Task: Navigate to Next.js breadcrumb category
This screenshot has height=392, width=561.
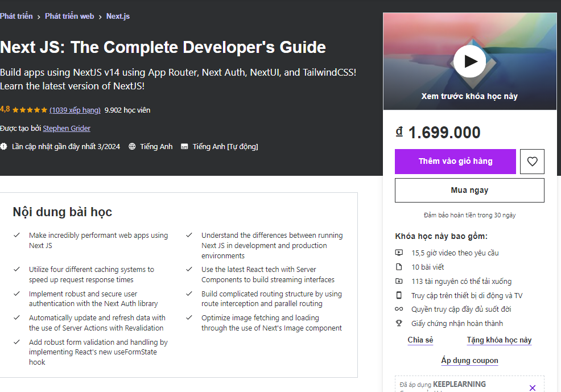Action: tap(118, 16)
